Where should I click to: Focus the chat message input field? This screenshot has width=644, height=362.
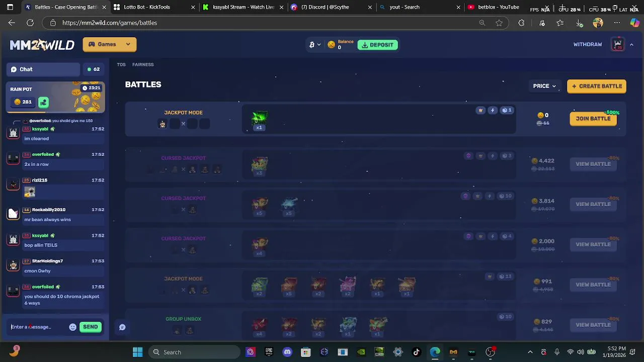click(x=38, y=327)
